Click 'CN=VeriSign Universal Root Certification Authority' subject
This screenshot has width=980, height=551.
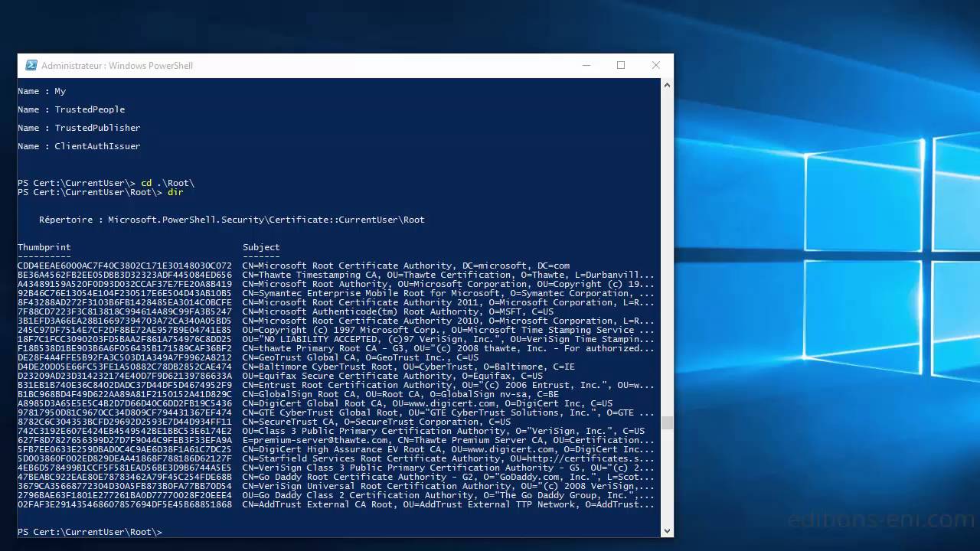(449, 486)
